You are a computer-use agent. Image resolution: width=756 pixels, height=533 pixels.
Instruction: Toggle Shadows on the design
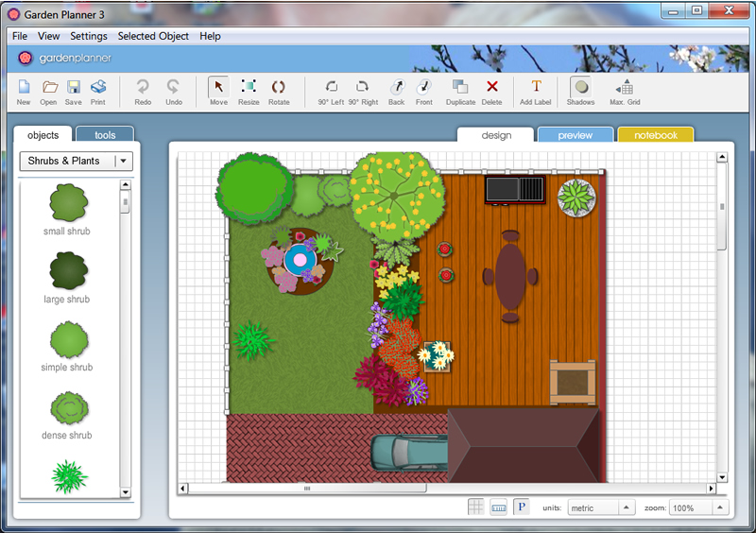(x=581, y=92)
